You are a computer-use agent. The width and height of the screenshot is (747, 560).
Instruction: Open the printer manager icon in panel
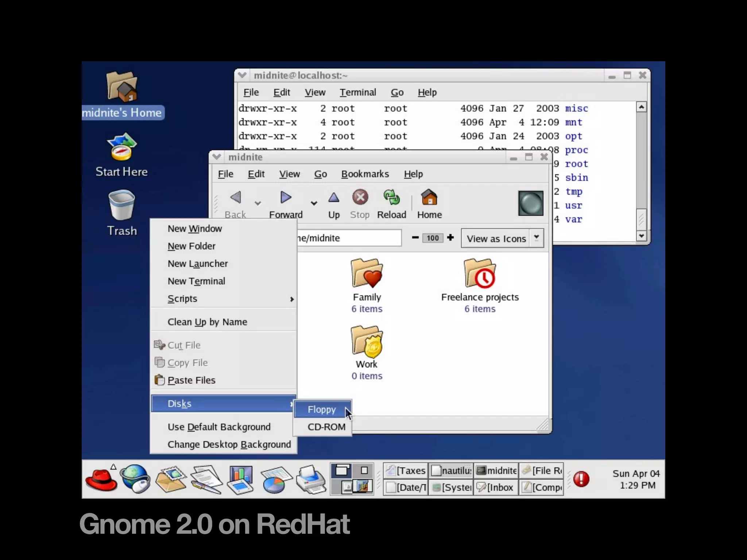(311, 480)
